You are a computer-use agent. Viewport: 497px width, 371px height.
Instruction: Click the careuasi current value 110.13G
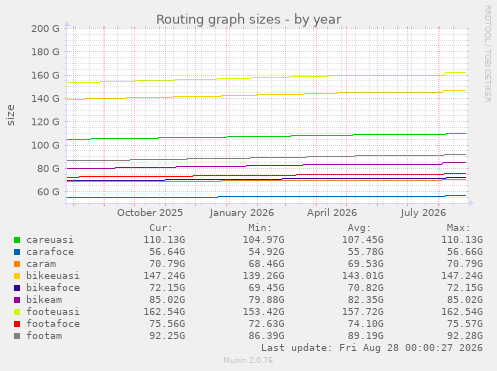click(x=164, y=240)
